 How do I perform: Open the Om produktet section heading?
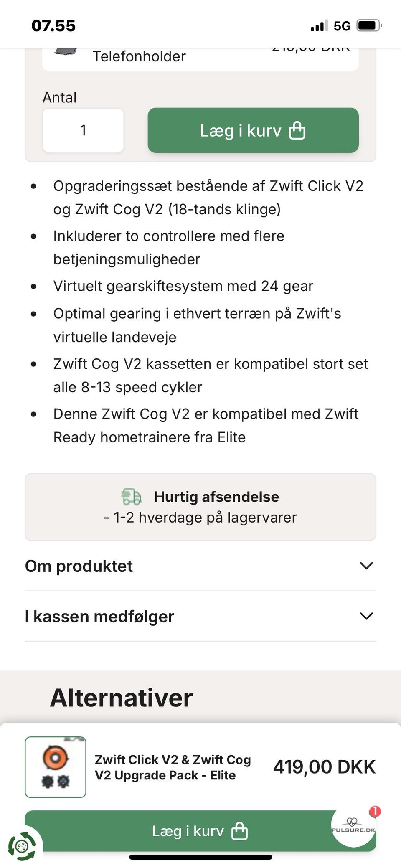(79, 566)
